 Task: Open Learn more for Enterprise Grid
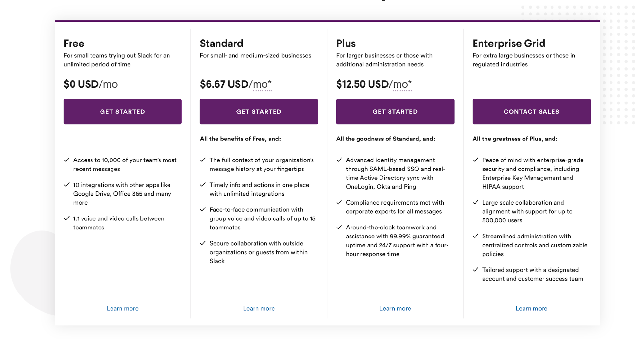[x=531, y=308]
